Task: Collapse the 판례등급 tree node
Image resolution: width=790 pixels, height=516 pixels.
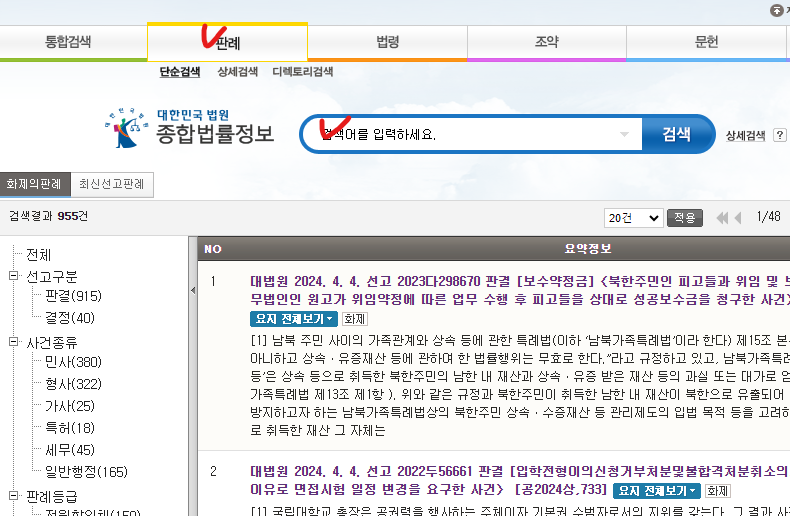Action: pyautogui.click(x=14, y=495)
